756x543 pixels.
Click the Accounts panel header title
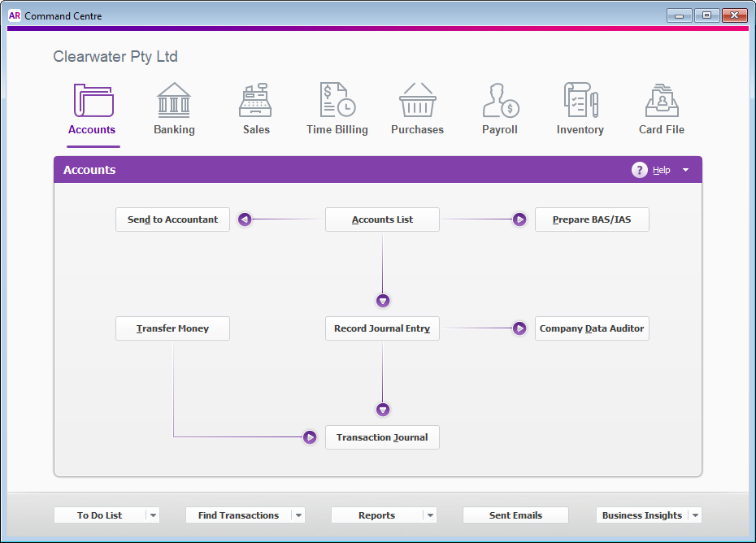tap(89, 170)
